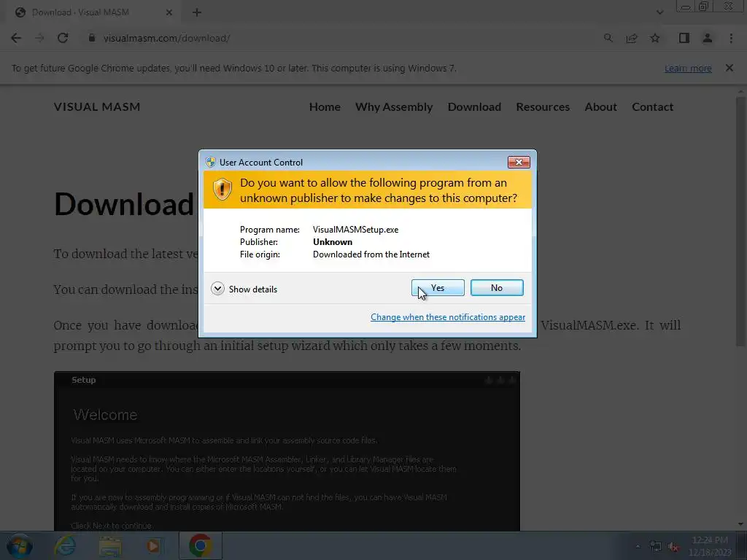Click the muted volume tray icon
This screenshot has width=747, height=560.
(673, 547)
